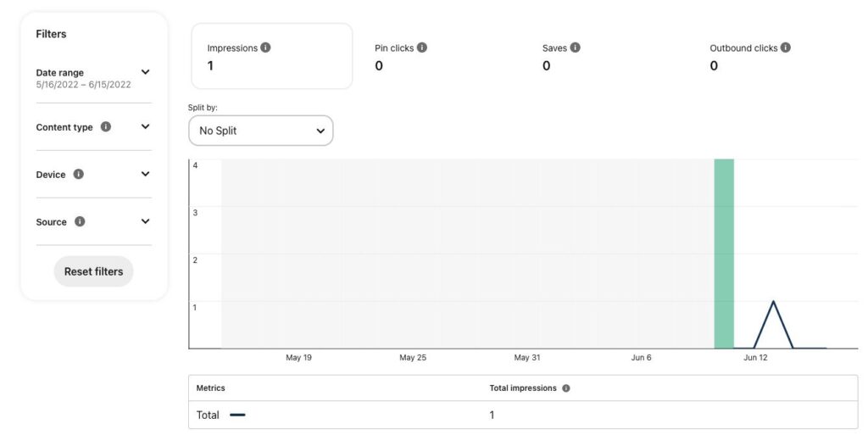Viewport: 868px width, 435px height.
Task: Click the info icon beside Impressions
Action: (x=265, y=48)
